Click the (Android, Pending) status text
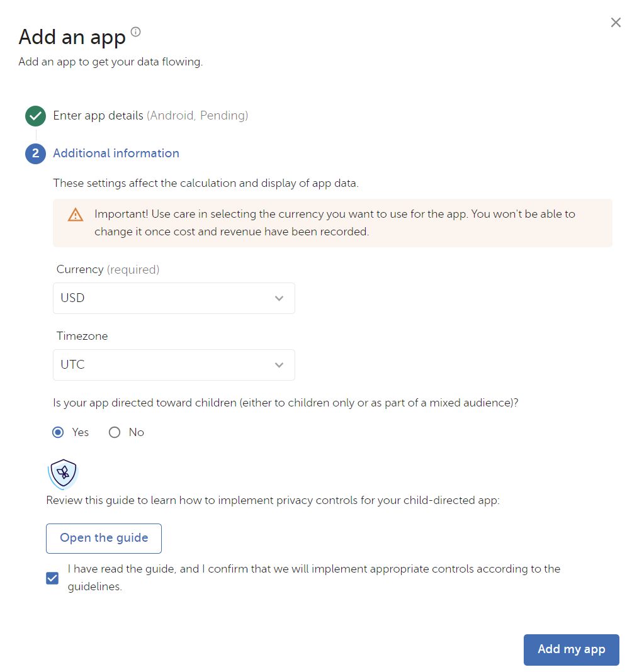 coord(198,116)
